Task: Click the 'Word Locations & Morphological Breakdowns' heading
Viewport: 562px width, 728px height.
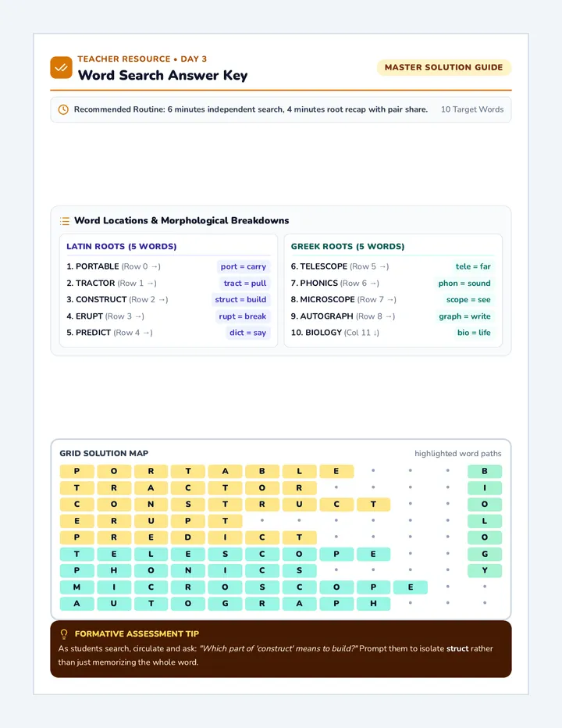Action: tap(181, 220)
